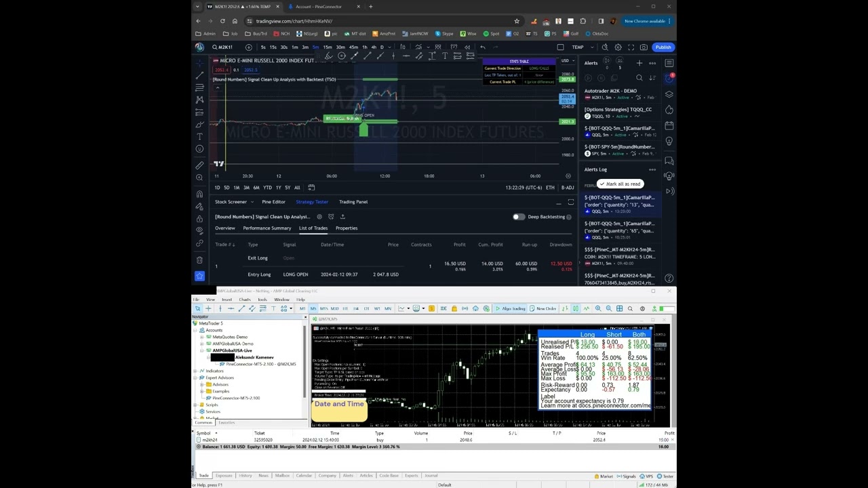Add symbol to compare plus icon
The height and width of the screenshot is (488, 868).
[248, 47]
